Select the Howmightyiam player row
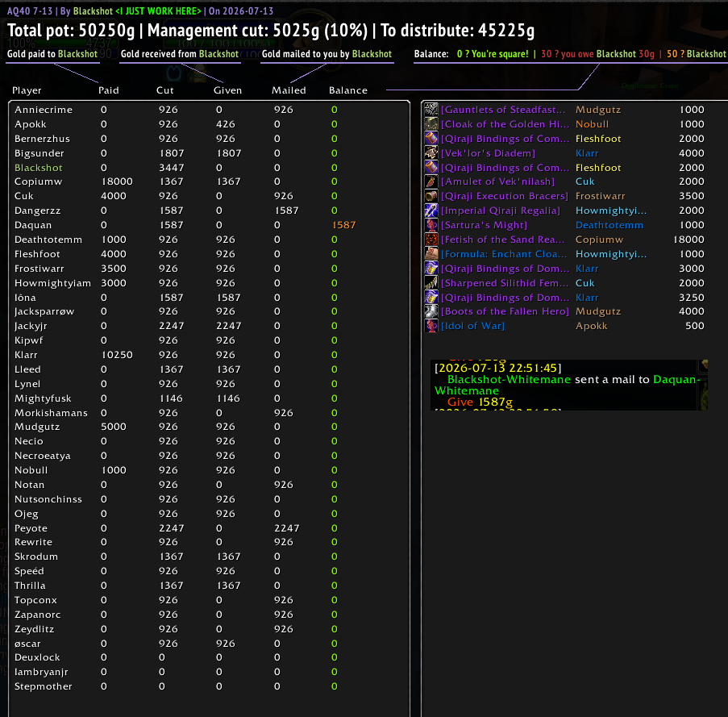This screenshot has width=728, height=717. pos(209,283)
